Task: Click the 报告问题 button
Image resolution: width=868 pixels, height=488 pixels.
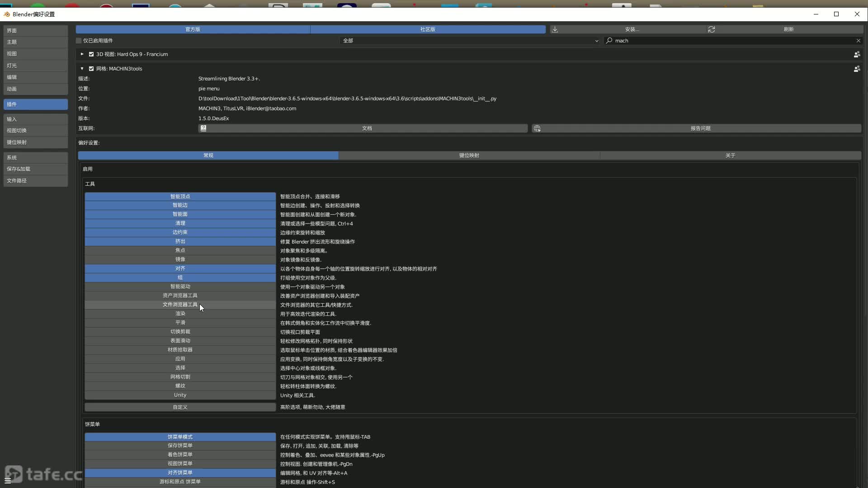Action: [x=697, y=128]
